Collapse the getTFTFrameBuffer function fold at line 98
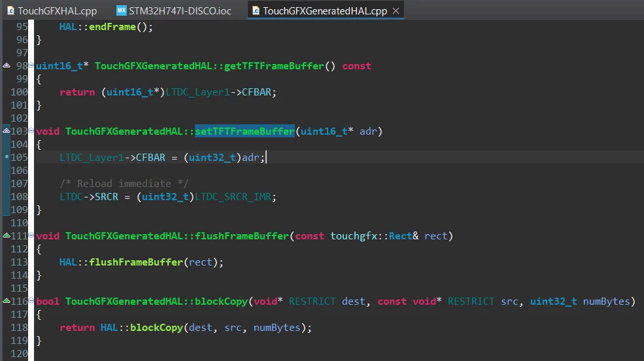Image resolution: width=644 pixels, height=361 pixels. coord(31,65)
